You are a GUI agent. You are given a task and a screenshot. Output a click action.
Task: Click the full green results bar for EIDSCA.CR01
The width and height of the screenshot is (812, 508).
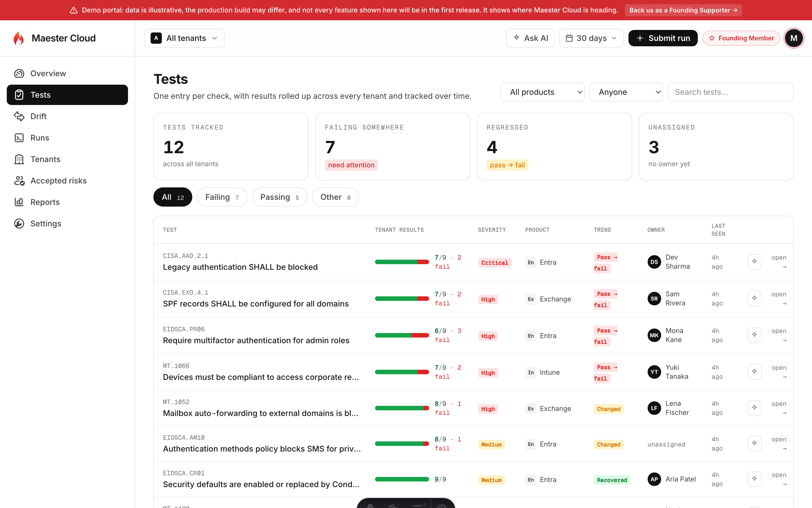pos(402,479)
